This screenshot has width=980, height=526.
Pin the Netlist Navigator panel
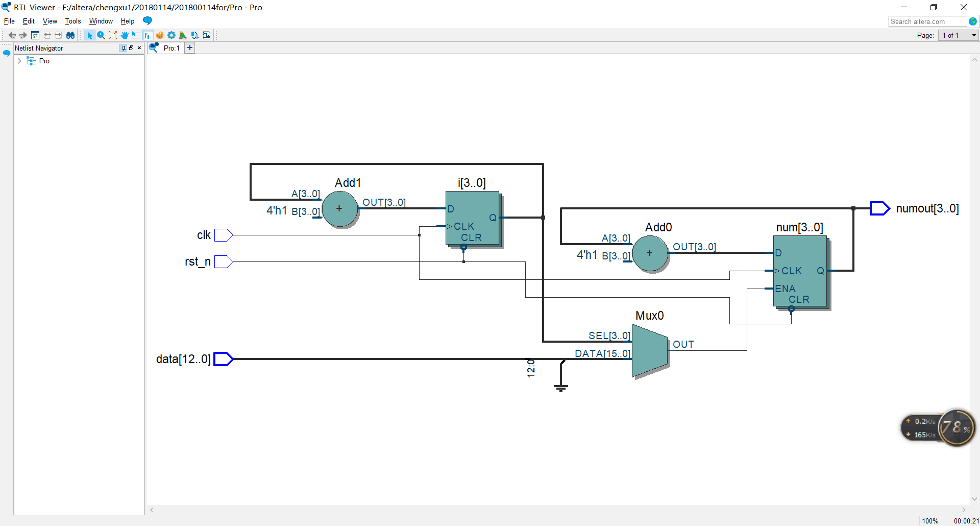point(123,48)
